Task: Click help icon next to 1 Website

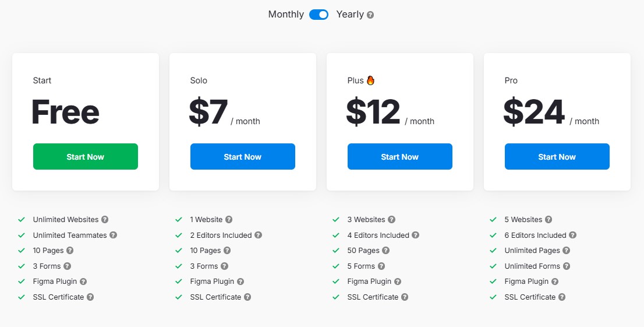Action: point(229,220)
